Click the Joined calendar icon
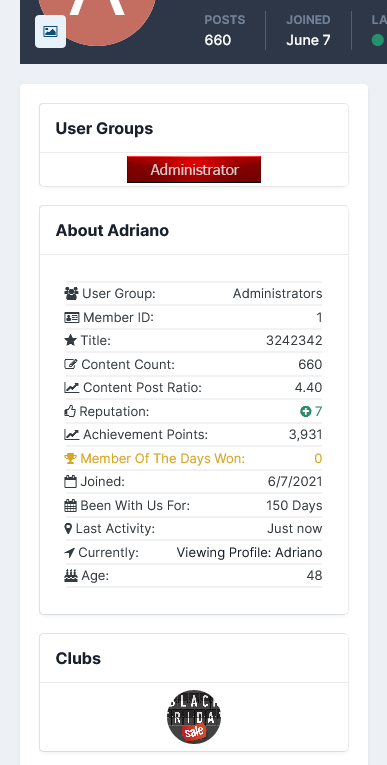The width and height of the screenshot is (387, 765). click(71, 482)
